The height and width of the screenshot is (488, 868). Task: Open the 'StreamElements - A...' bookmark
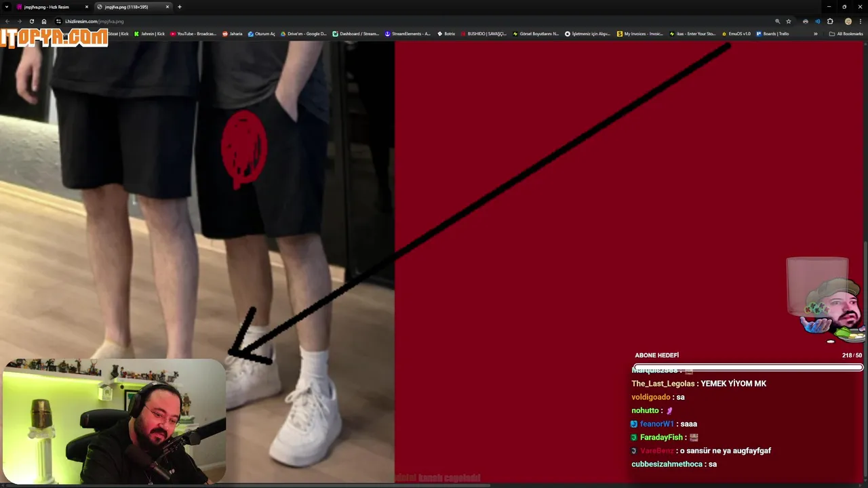408,33
